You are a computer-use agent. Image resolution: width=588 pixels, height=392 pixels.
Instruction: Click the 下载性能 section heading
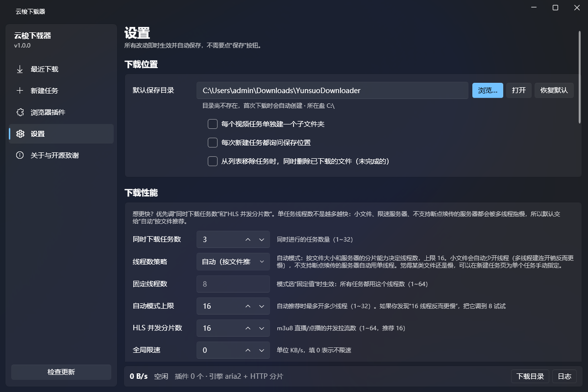(x=141, y=193)
